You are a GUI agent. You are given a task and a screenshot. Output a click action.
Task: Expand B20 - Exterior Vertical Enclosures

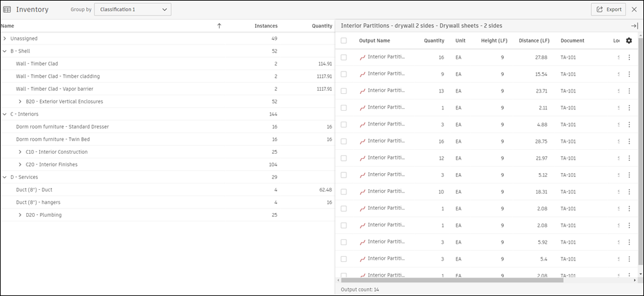pos(20,102)
